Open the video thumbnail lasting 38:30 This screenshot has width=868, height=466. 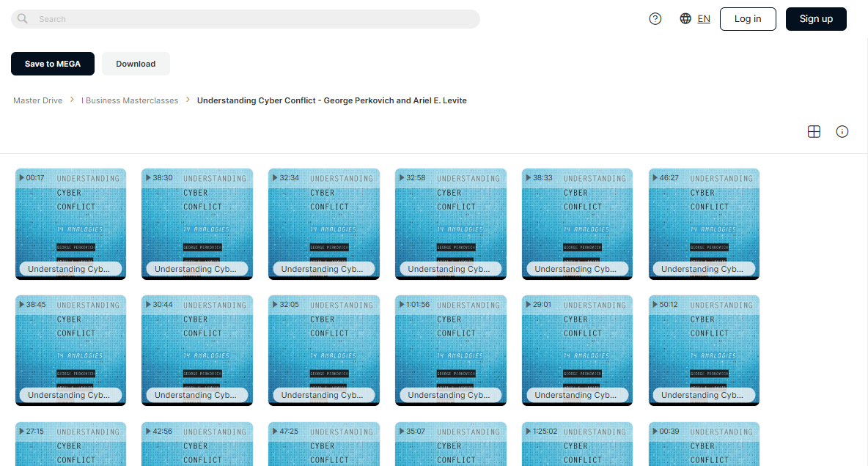197,223
